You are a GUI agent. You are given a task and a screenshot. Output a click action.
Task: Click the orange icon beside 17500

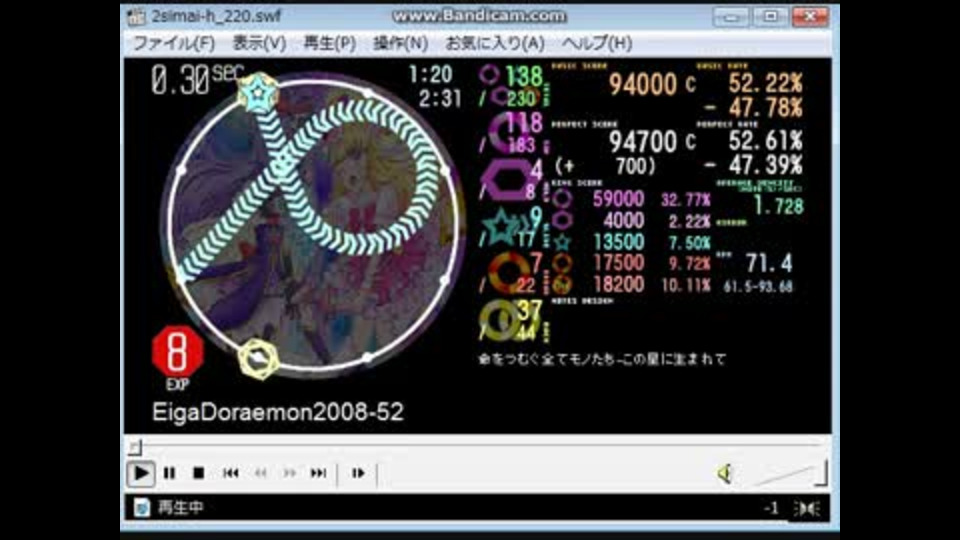tap(562, 263)
